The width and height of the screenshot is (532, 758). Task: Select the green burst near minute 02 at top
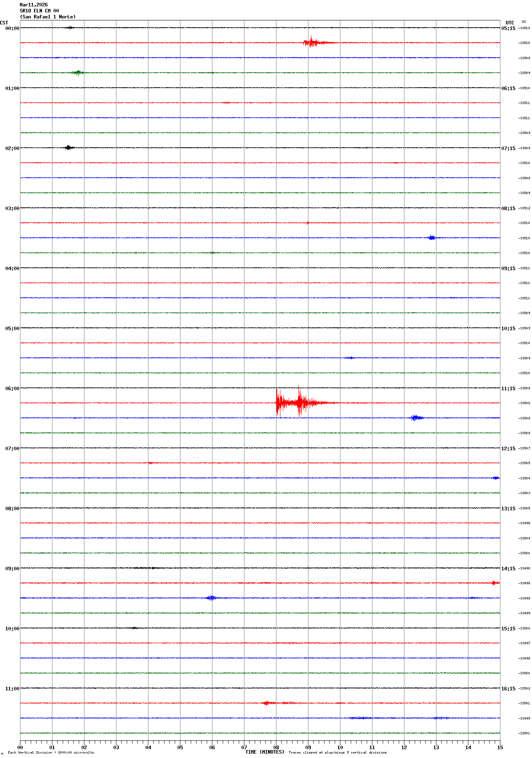77,72
